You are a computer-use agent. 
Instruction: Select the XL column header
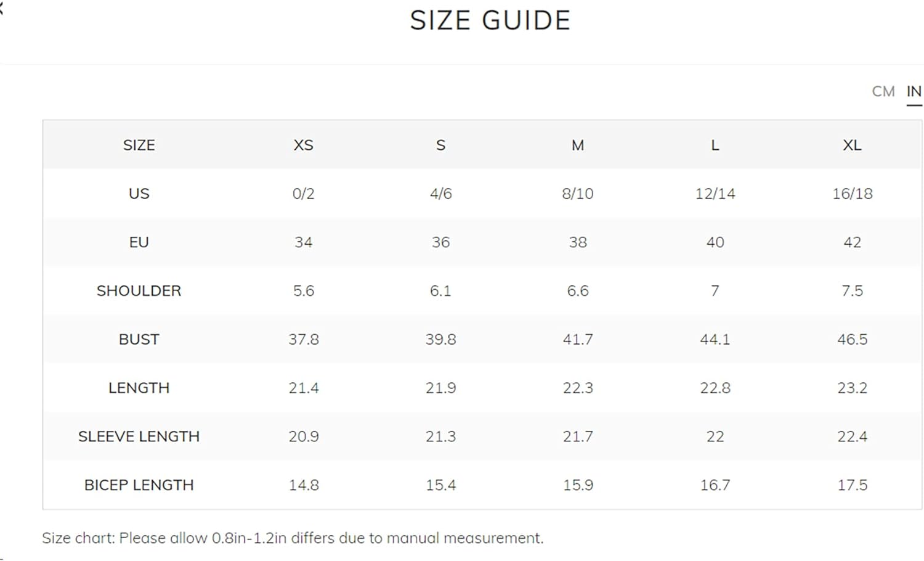pos(852,145)
